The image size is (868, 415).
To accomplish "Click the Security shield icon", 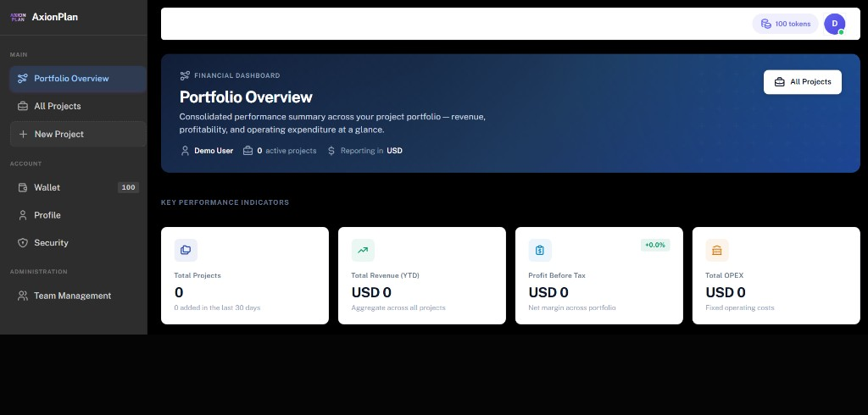I will click(x=23, y=243).
